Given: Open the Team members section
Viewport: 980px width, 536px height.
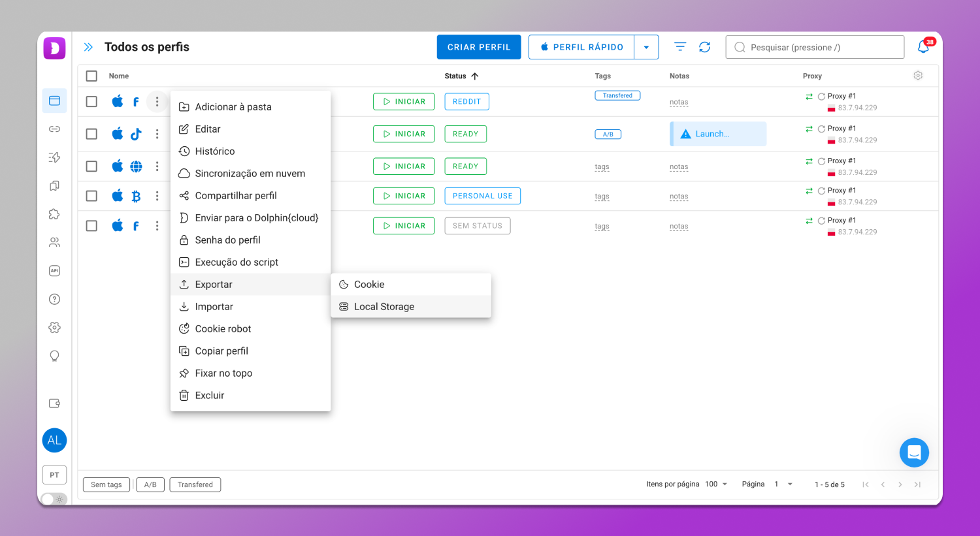Looking at the screenshot, I should 54,242.
